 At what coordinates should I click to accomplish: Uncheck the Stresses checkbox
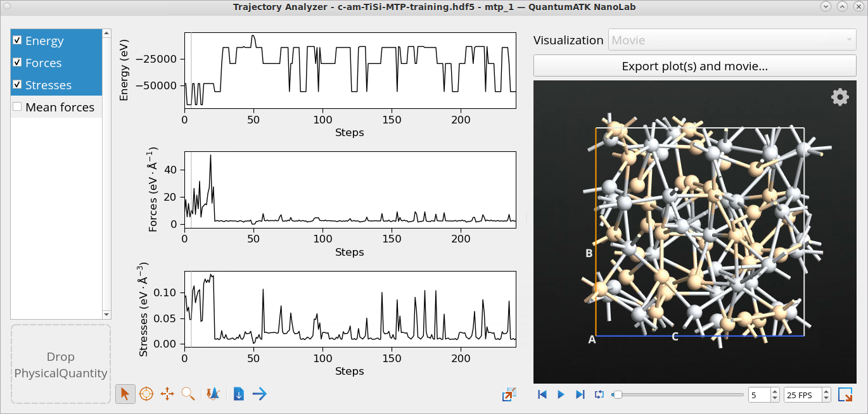coord(17,84)
